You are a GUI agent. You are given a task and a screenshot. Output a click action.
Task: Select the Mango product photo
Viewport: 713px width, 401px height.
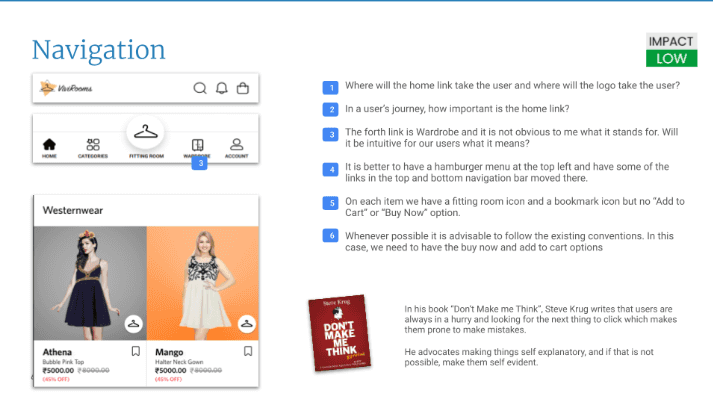203,283
